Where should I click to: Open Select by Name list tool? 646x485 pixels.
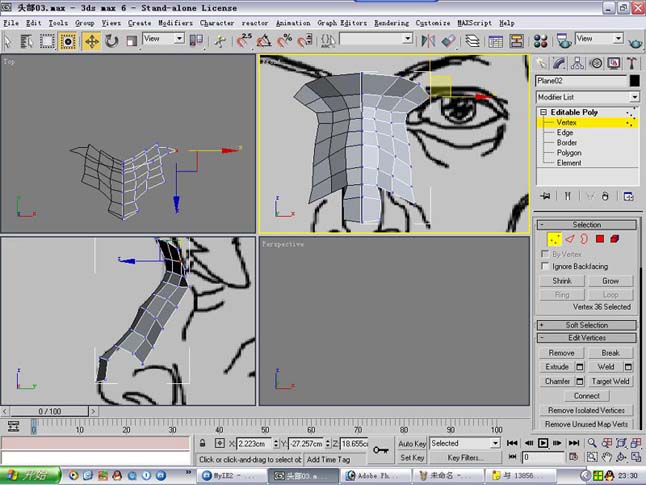click(27, 41)
